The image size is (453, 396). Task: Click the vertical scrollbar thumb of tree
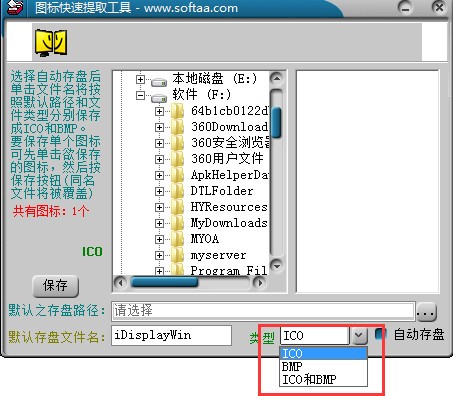tap(276, 122)
